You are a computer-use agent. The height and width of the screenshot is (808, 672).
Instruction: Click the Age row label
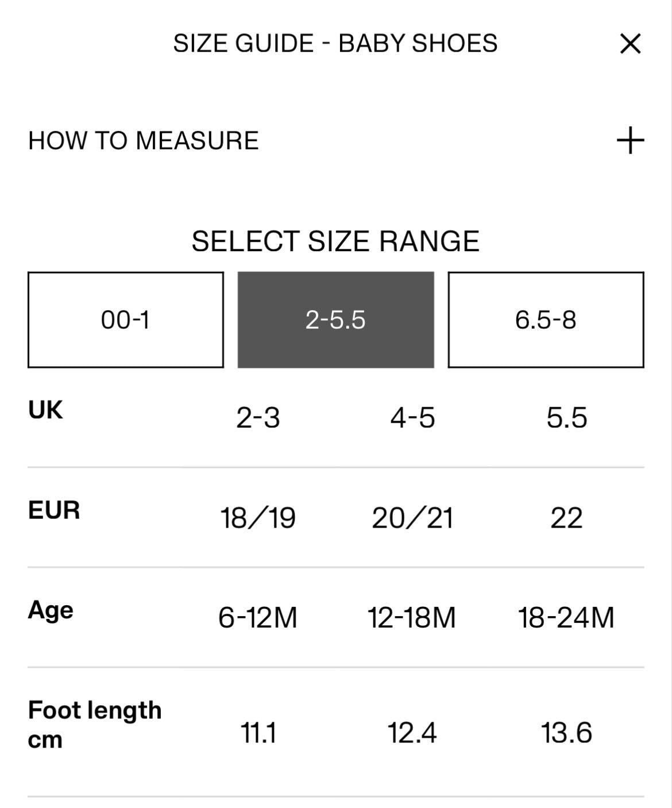pyautogui.click(x=51, y=610)
